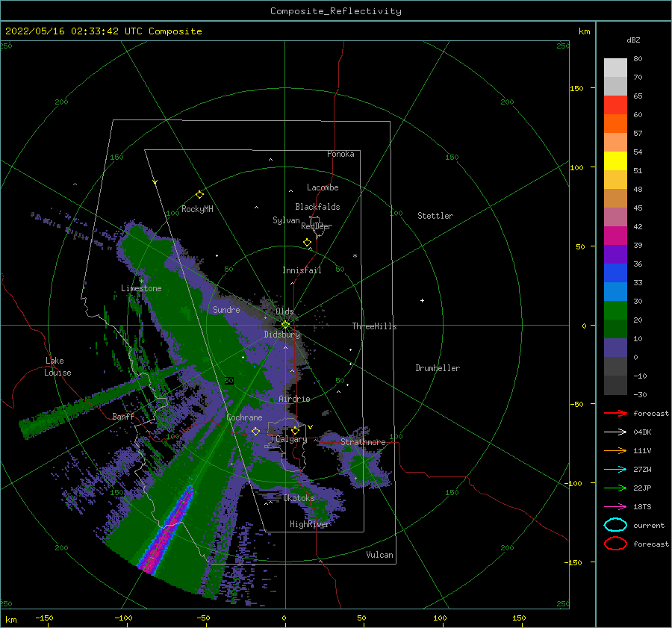Click the 'Didsbury' label
672x628 pixels.
282,335
